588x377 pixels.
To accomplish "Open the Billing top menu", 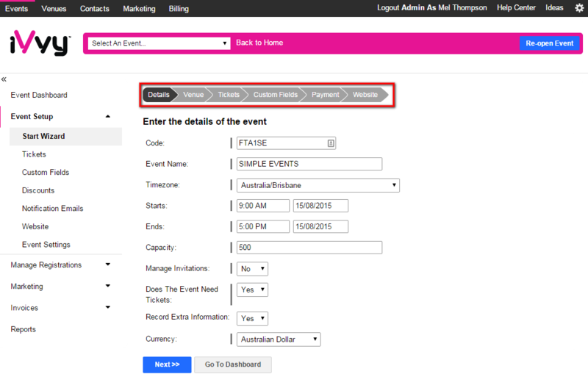I will pos(179,9).
